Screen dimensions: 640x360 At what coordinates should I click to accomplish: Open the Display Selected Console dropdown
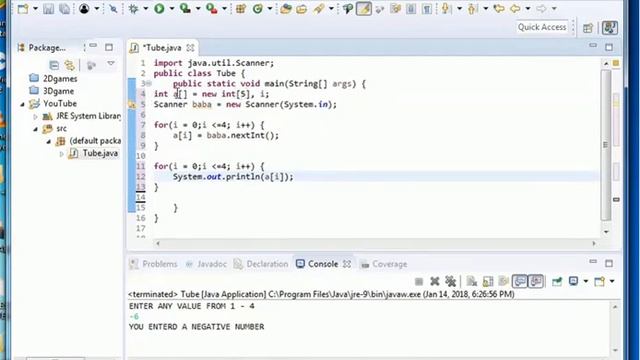pyautogui.click(x=586, y=281)
